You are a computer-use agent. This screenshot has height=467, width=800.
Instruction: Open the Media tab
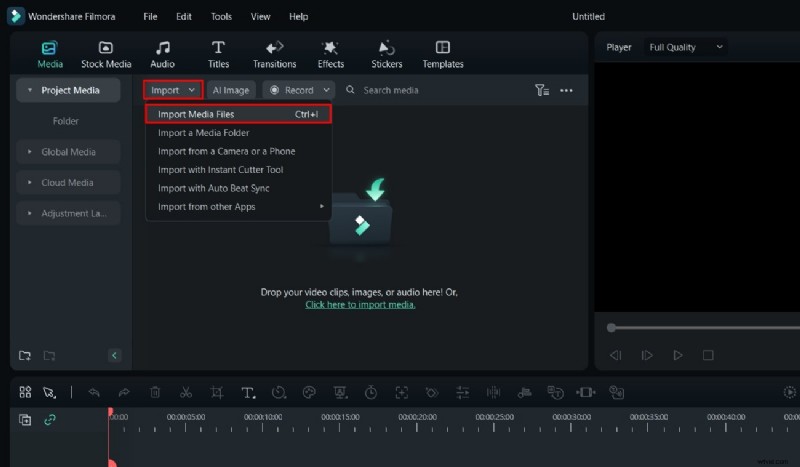point(50,55)
